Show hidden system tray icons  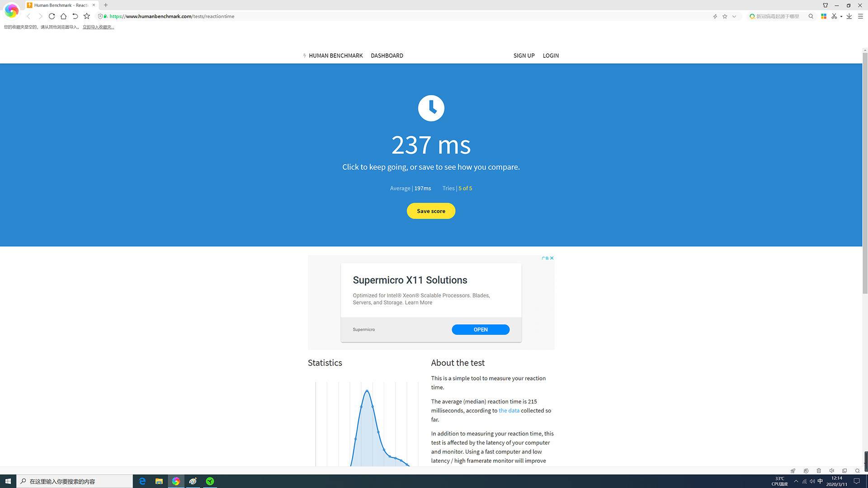(796, 481)
